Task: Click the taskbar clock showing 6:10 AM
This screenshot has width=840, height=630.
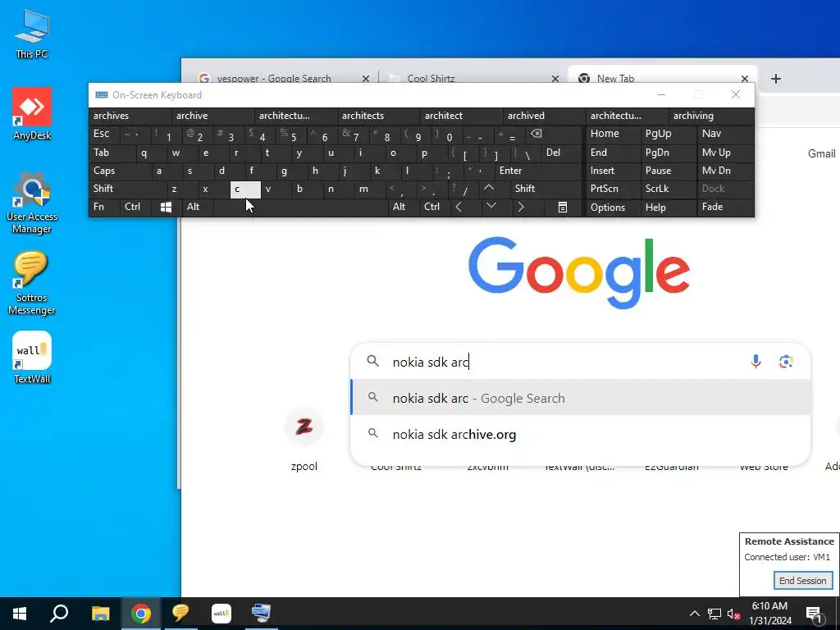Action: pyautogui.click(x=769, y=614)
